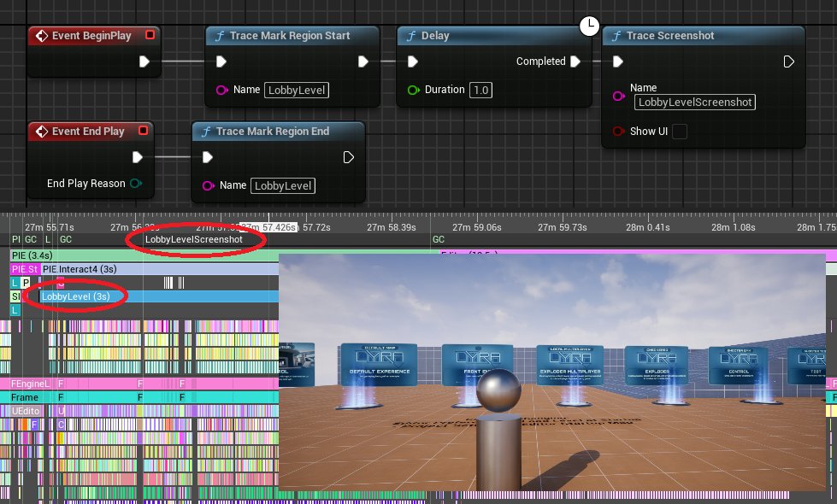
Task: Click the red delegate pin on Event BeginPlay
Action: (x=150, y=35)
